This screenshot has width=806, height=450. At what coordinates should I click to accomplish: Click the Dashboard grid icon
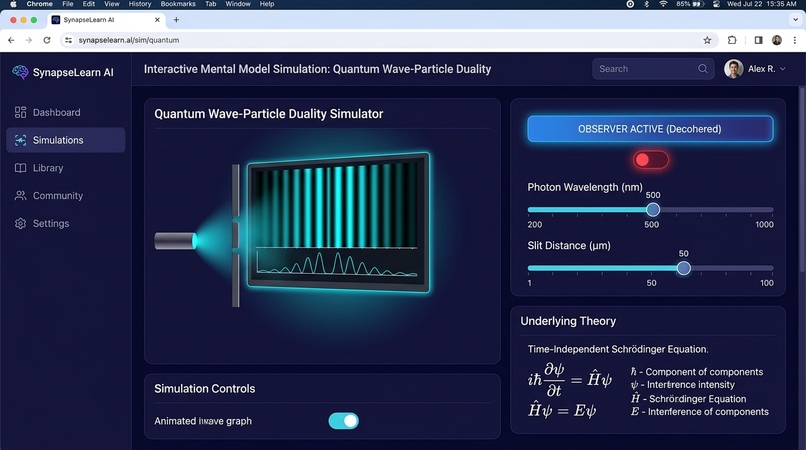click(x=20, y=112)
